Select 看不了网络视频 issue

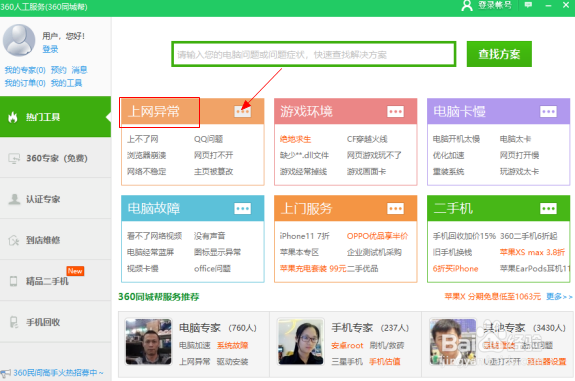[x=154, y=236]
